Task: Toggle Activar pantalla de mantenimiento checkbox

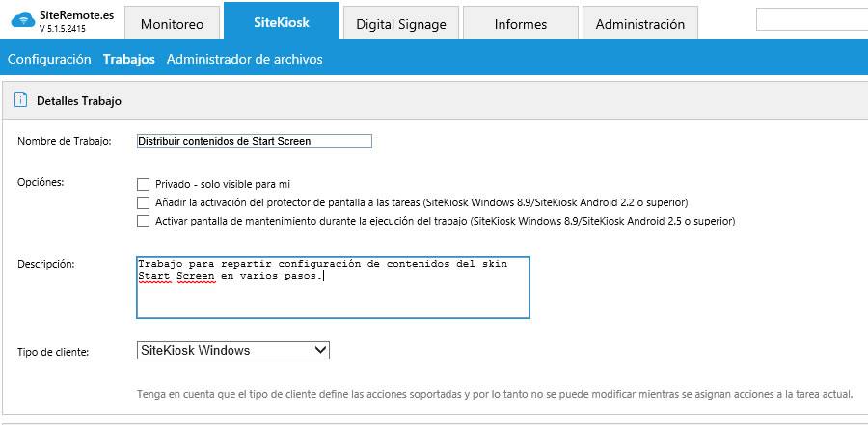Action: tap(144, 221)
